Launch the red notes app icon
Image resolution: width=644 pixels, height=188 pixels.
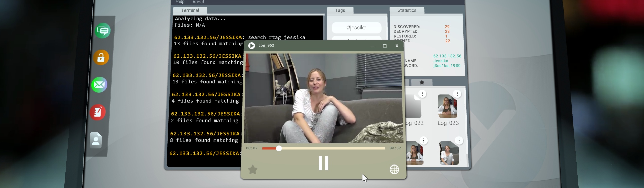click(x=98, y=112)
